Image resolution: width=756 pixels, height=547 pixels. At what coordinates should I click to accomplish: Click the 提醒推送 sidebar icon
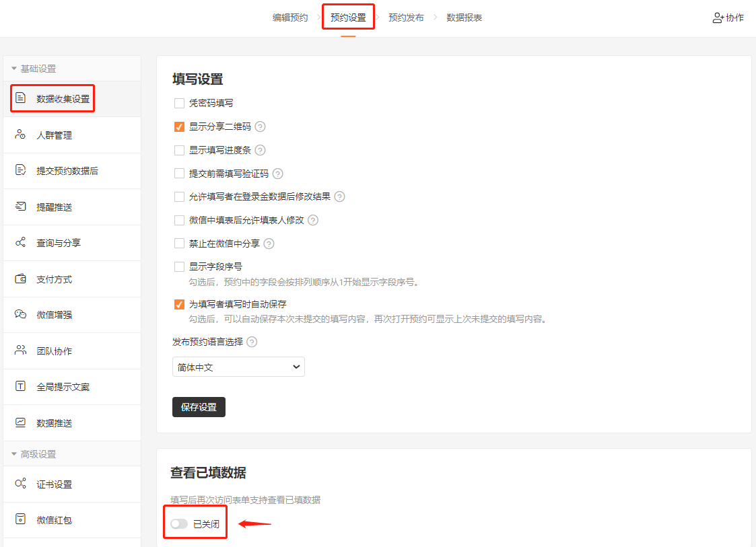pyautogui.click(x=20, y=207)
